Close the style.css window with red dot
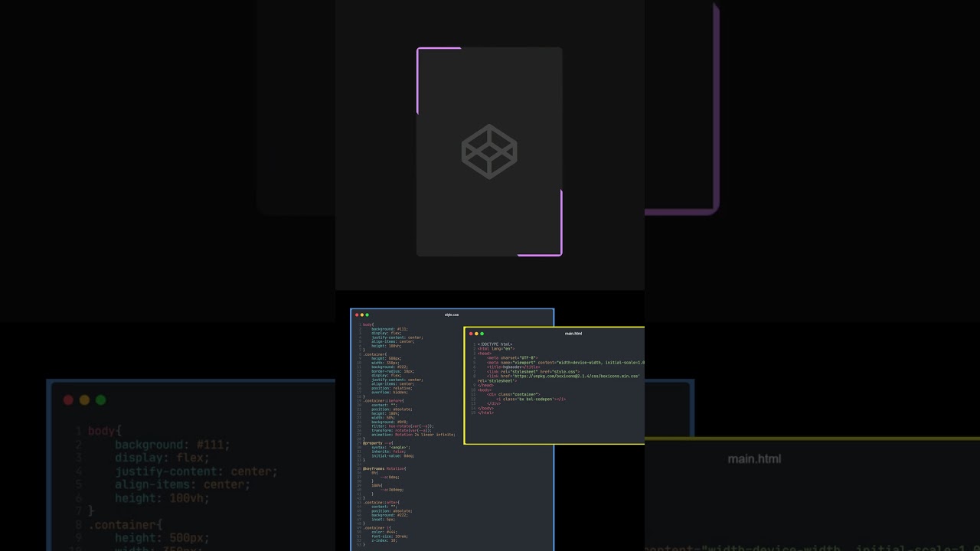This screenshot has height=551, width=980. coord(357,315)
